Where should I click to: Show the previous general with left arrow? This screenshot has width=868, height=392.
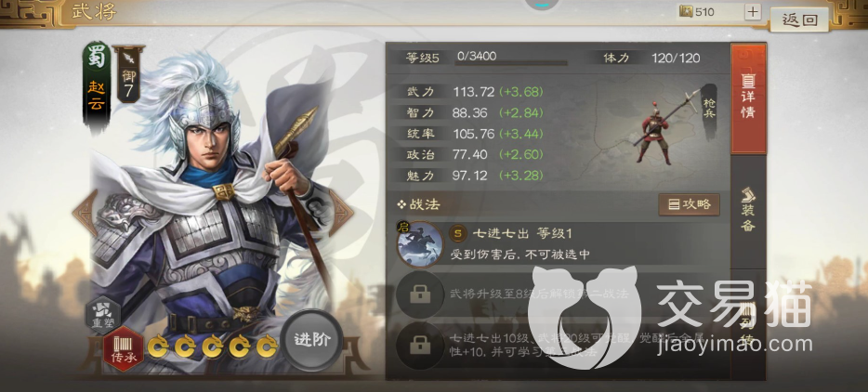click(85, 213)
